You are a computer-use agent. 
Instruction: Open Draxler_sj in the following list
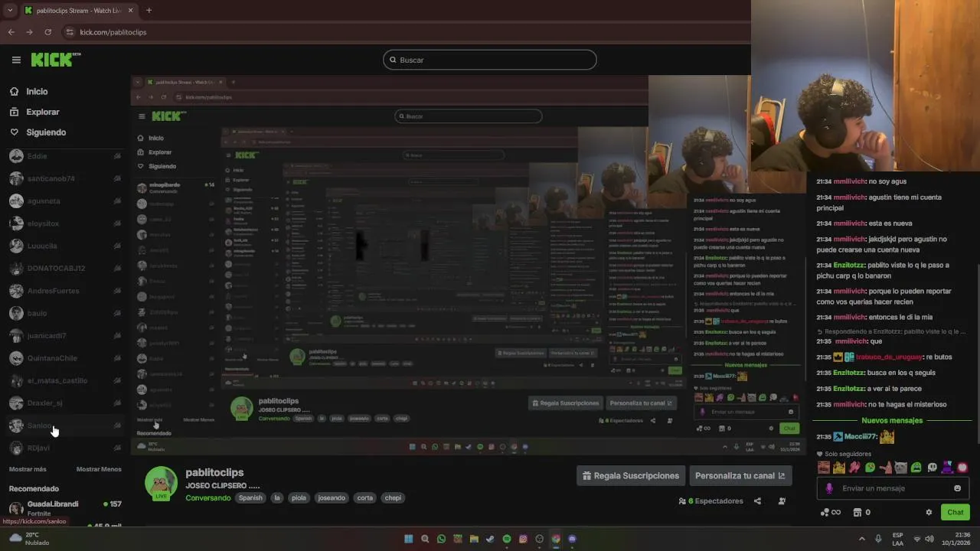pyautogui.click(x=65, y=403)
